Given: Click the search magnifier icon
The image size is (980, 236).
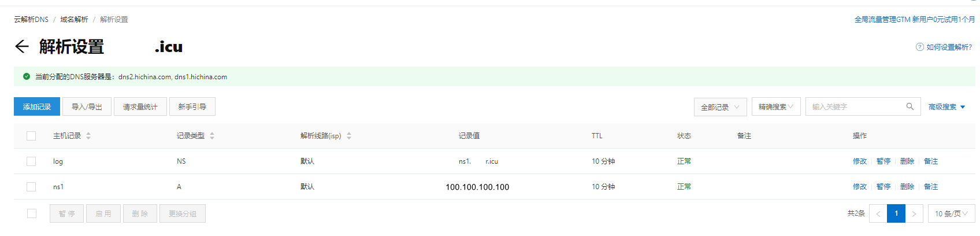Looking at the screenshot, I should click(910, 106).
